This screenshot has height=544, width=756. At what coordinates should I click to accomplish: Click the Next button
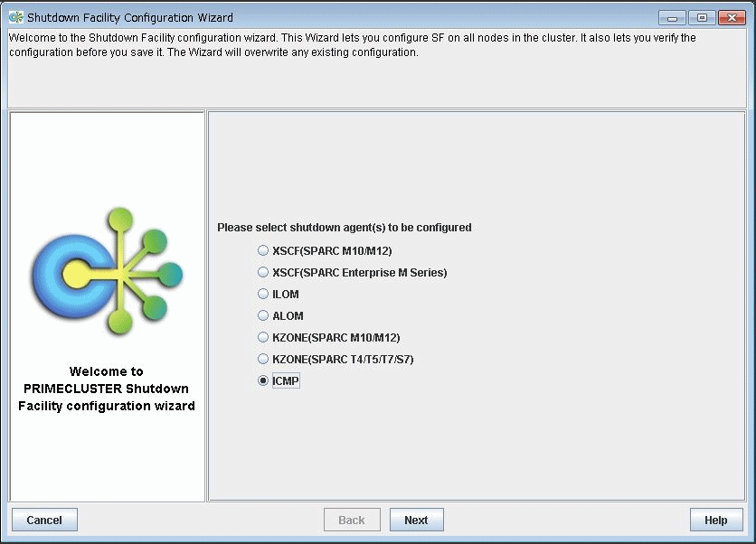tap(417, 520)
